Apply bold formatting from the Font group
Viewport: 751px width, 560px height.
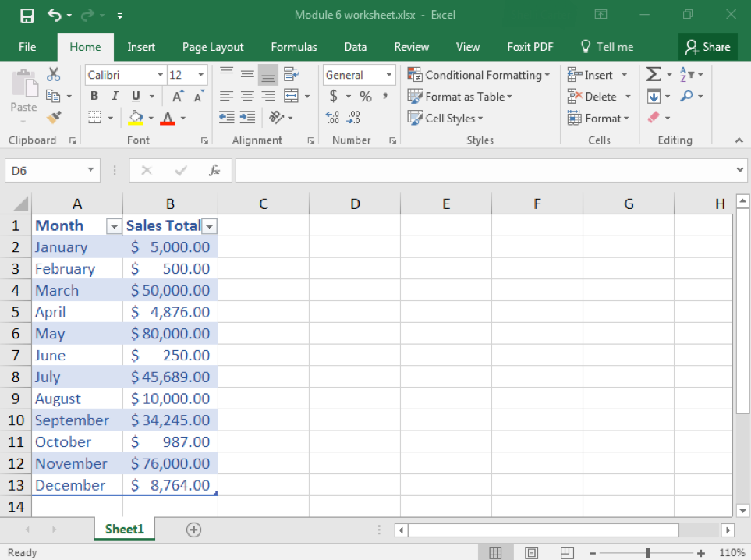click(94, 95)
